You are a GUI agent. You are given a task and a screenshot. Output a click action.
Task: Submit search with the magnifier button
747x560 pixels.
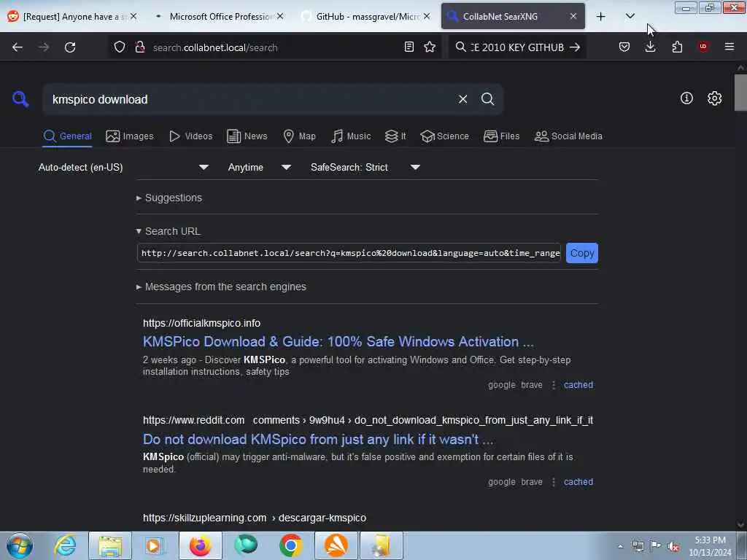(x=487, y=99)
